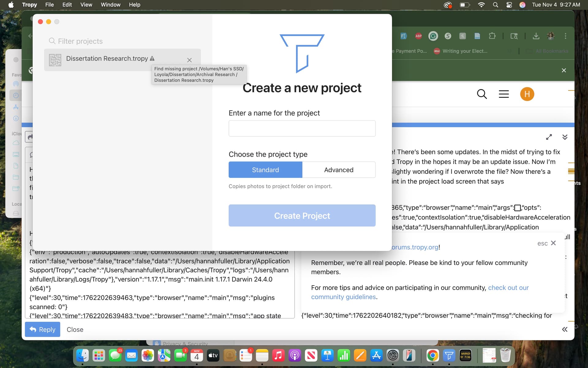Open the community guidelines link
Image resolution: width=588 pixels, height=368 pixels.
[x=343, y=297]
